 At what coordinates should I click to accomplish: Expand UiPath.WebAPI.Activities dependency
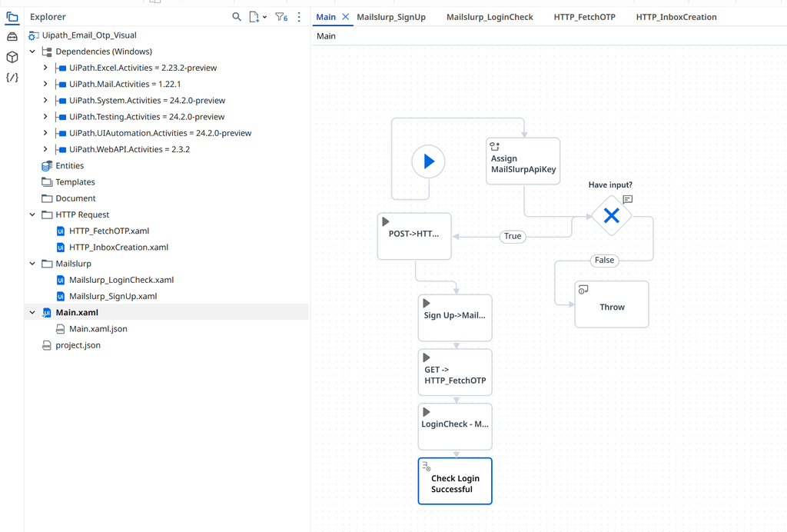[x=45, y=150]
